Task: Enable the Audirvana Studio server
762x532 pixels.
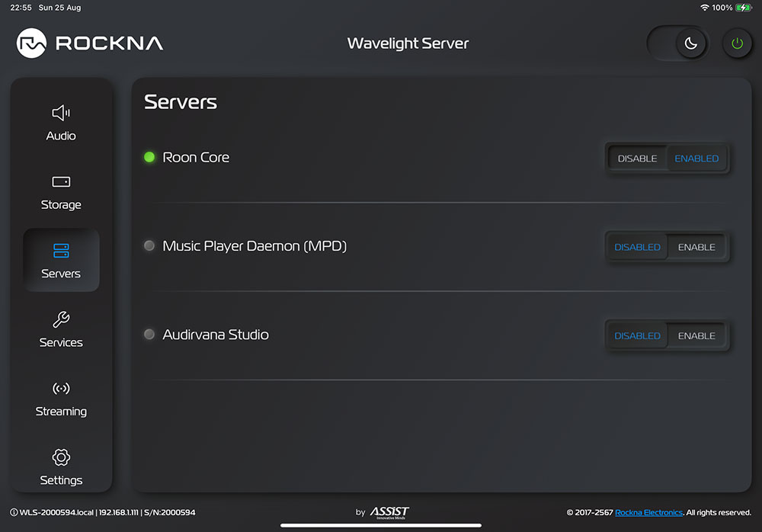Action: click(696, 335)
